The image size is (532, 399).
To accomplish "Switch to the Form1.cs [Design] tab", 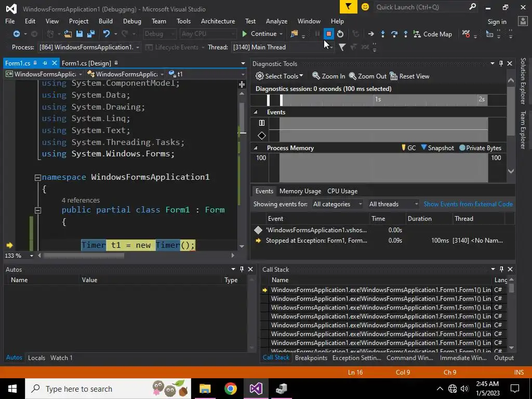I will tap(86, 63).
